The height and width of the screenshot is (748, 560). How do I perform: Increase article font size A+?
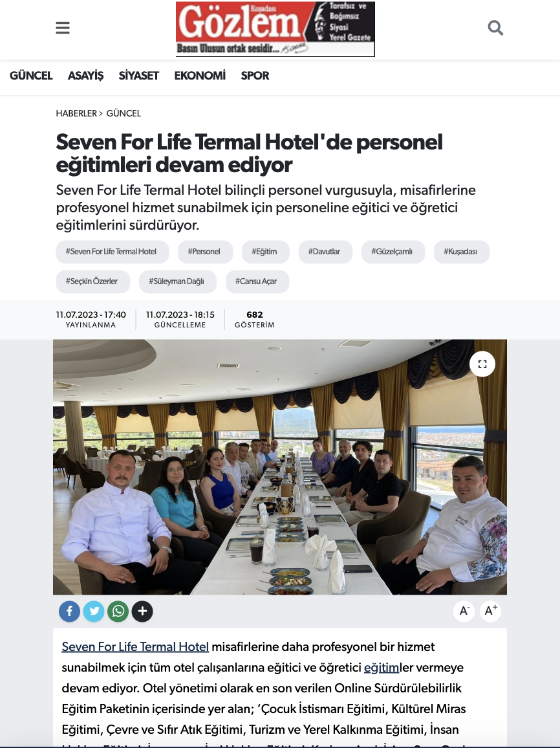[x=490, y=611]
